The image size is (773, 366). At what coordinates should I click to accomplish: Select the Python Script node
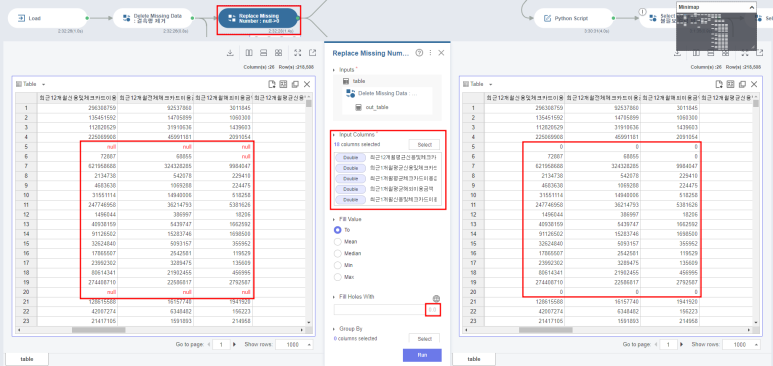point(574,18)
